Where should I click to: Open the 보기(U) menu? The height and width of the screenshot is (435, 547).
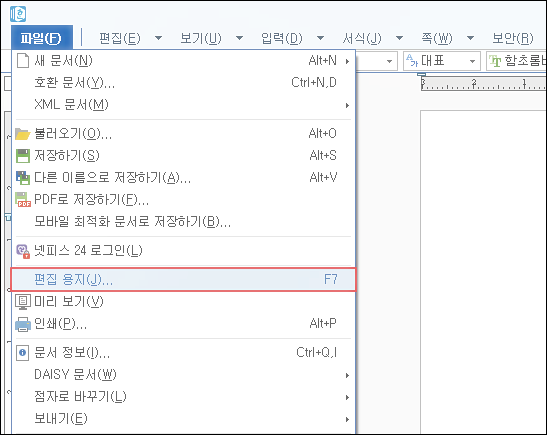coord(201,38)
